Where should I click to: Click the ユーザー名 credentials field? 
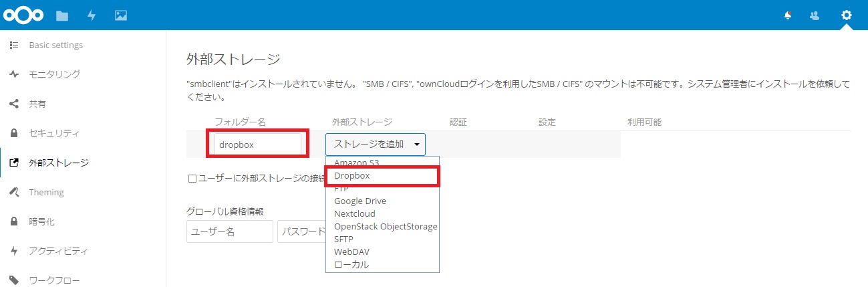tap(230, 231)
